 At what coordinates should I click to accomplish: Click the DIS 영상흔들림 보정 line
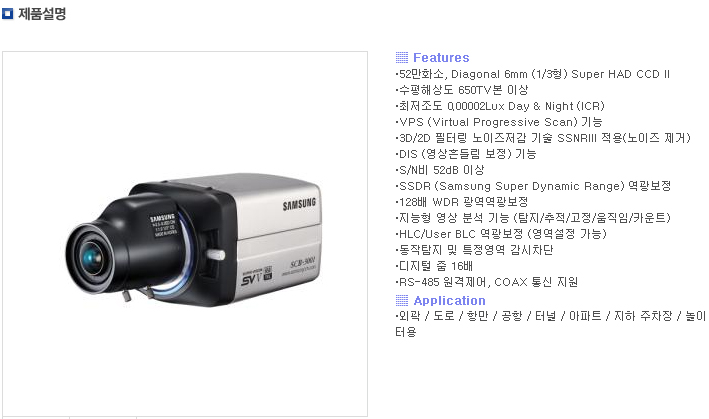466,154
